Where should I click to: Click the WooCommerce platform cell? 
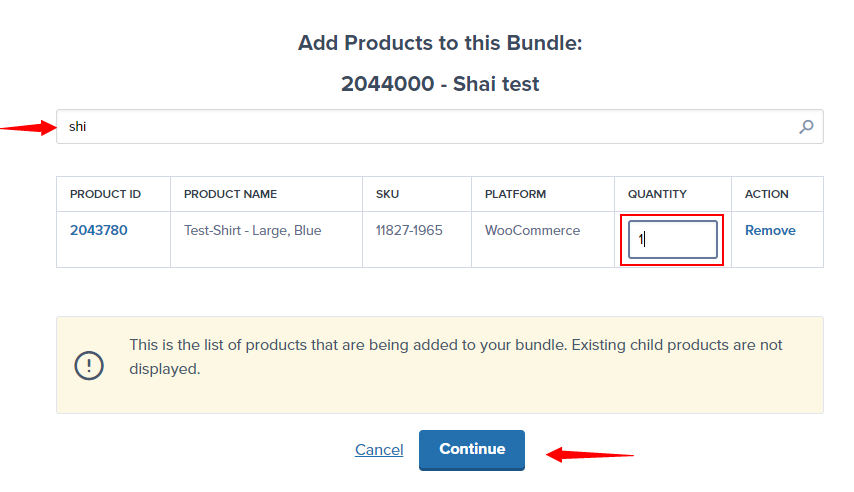tap(532, 230)
